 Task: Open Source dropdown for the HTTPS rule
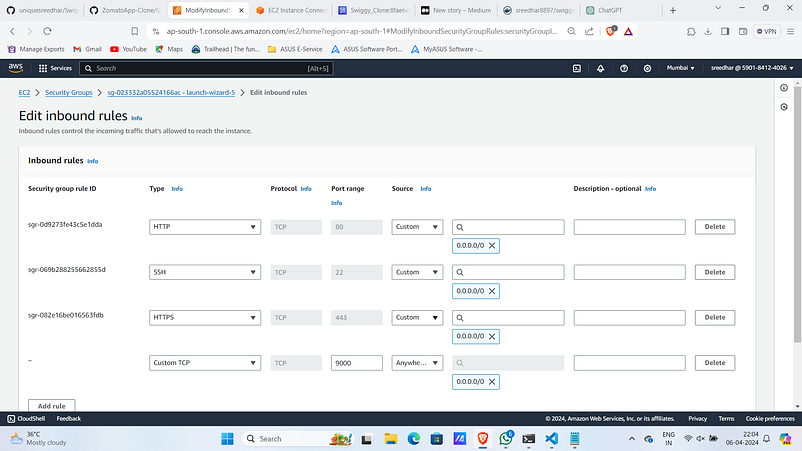point(417,318)
